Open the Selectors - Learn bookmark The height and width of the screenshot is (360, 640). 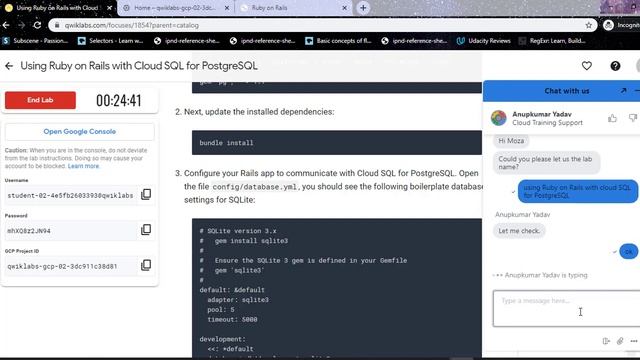click(111, 41)
